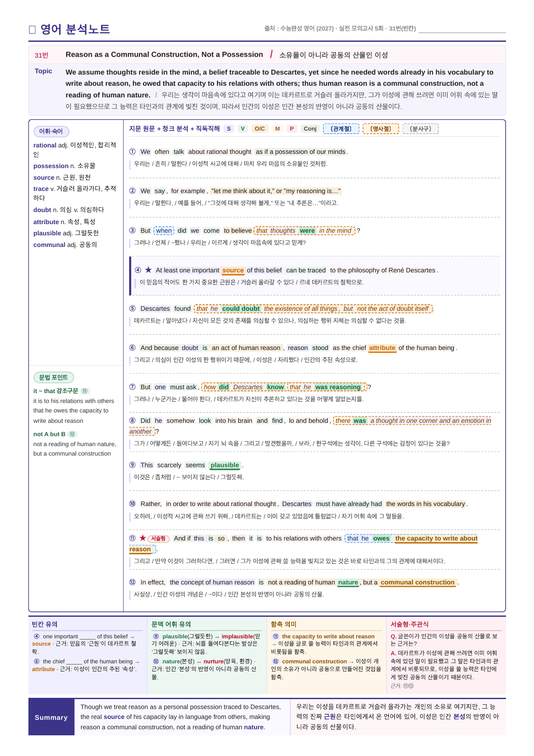Click the red slash divider in the title
The height and width of the screenshot is (756, 534).
click(x=271, y=54)
